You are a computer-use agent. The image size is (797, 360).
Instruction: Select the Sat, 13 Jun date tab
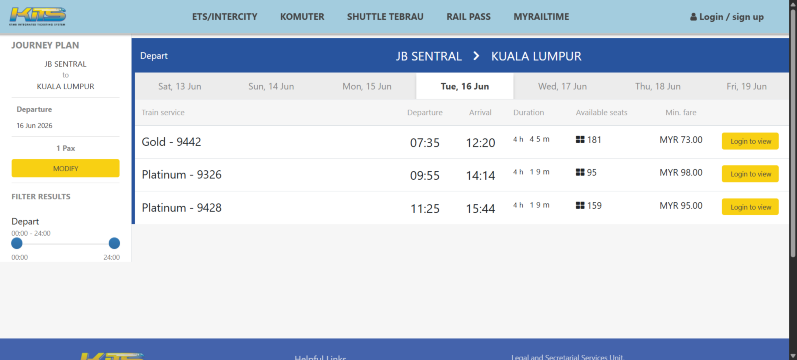(x=180, y=86)
